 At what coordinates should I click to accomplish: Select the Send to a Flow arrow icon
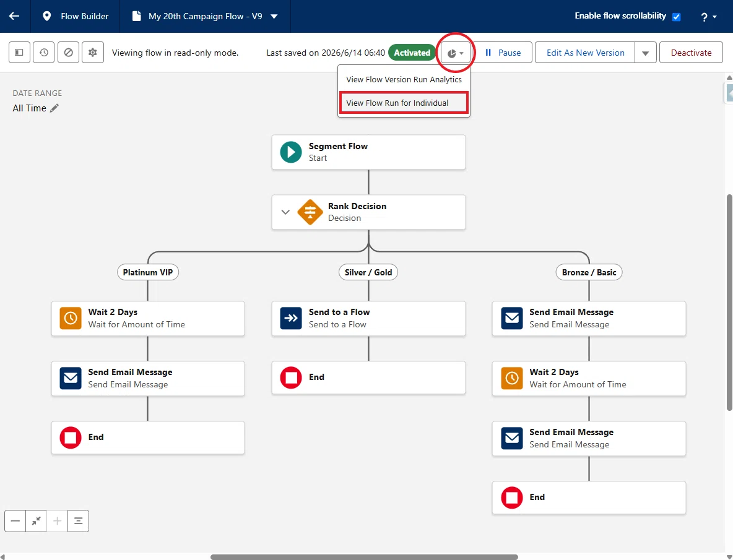[291, 319]
